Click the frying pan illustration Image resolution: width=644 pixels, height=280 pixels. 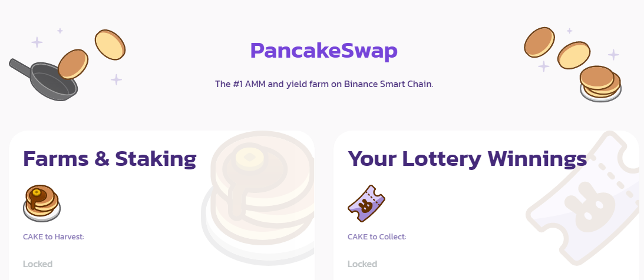tap(44, 81)
